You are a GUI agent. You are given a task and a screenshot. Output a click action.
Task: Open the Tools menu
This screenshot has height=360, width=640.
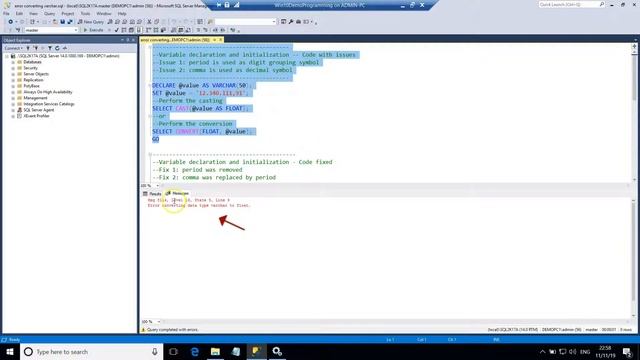[x=85, y=13]
